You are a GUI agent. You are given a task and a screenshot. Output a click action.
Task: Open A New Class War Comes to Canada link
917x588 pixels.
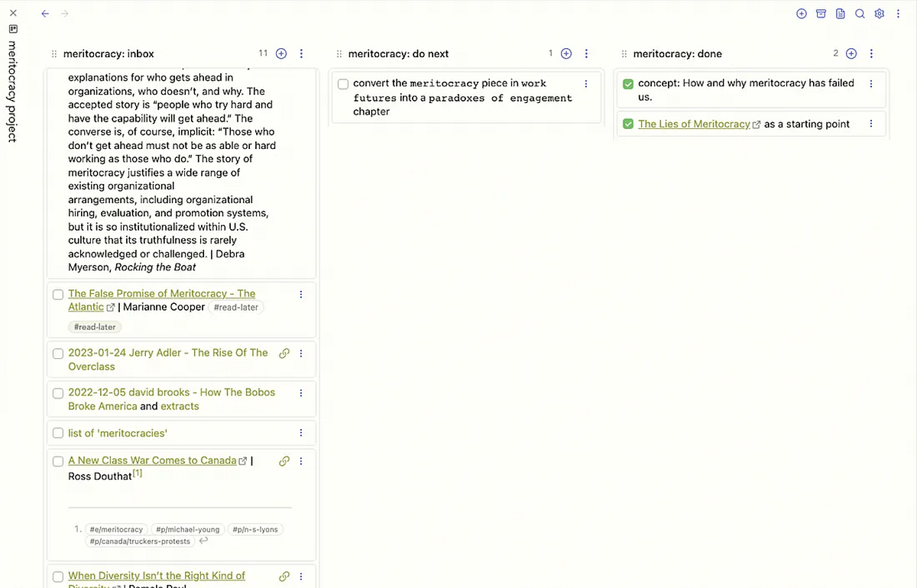pos(152,460)
